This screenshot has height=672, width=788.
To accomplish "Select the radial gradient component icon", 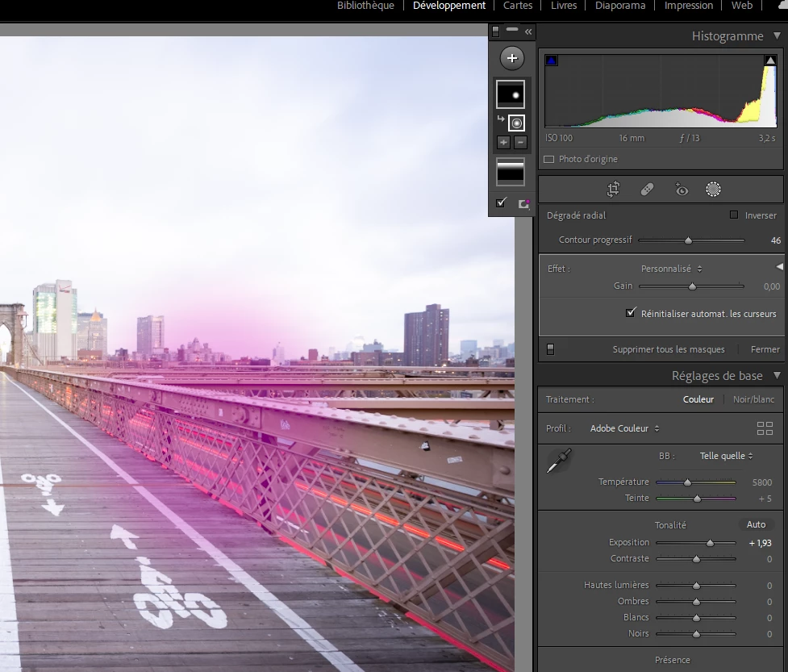I will pos(516,123).
